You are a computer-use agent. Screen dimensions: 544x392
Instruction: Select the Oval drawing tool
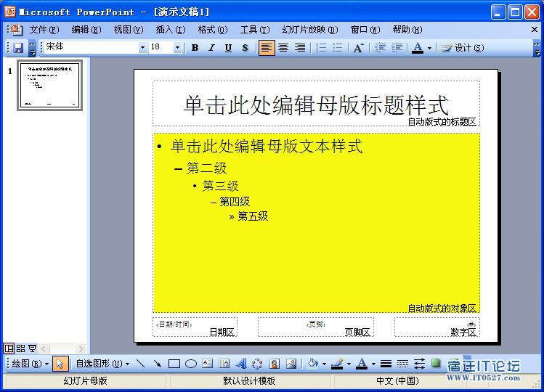tap(191, 364)
